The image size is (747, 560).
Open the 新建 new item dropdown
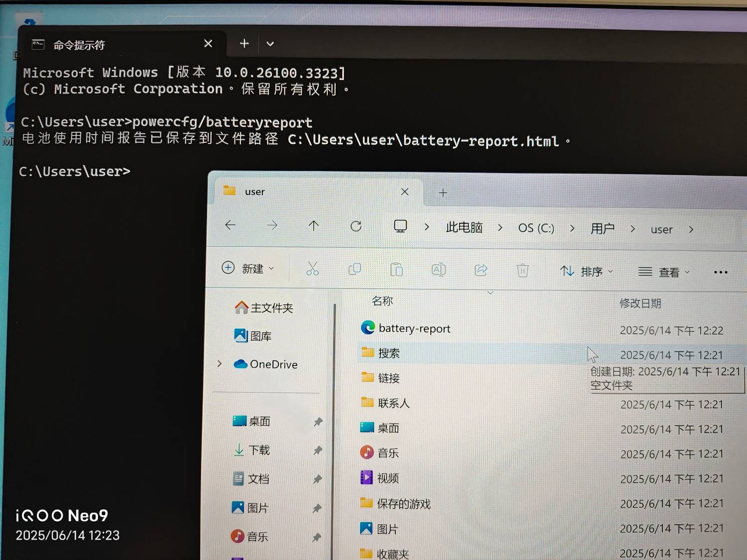[x=248, y=268]
